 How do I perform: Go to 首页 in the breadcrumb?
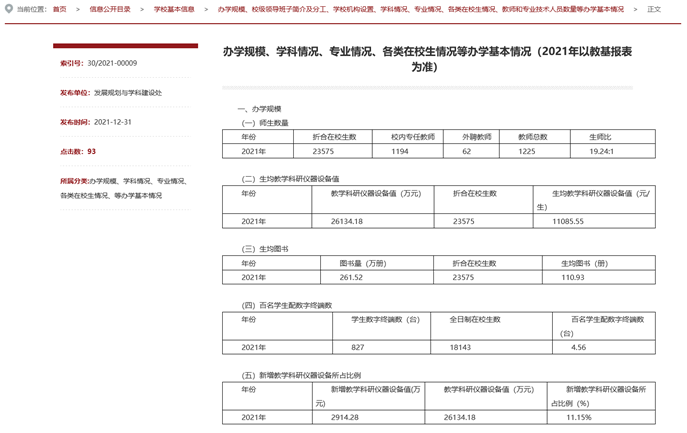point(60,9)
